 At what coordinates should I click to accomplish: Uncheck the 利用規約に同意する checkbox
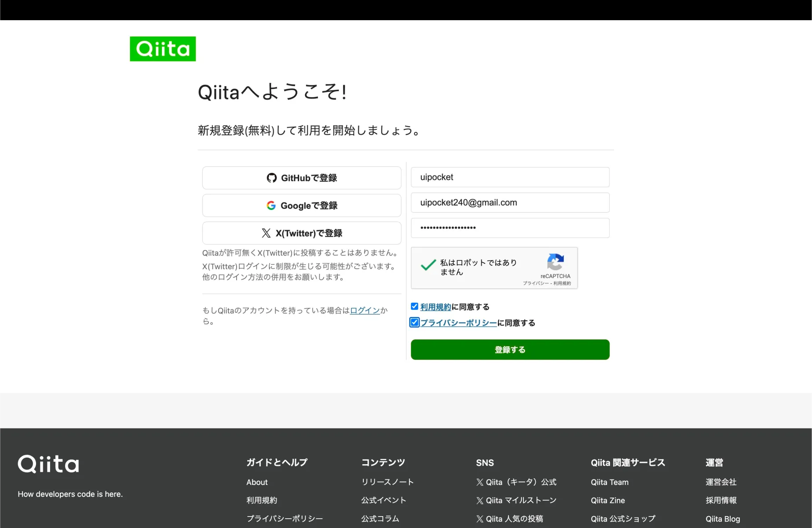[414, 306]
